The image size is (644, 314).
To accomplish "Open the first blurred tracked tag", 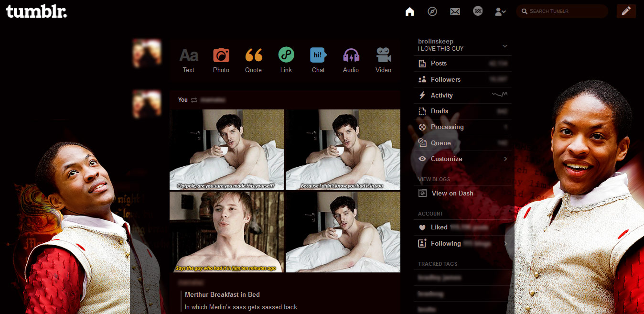I will tap(440, 278).
